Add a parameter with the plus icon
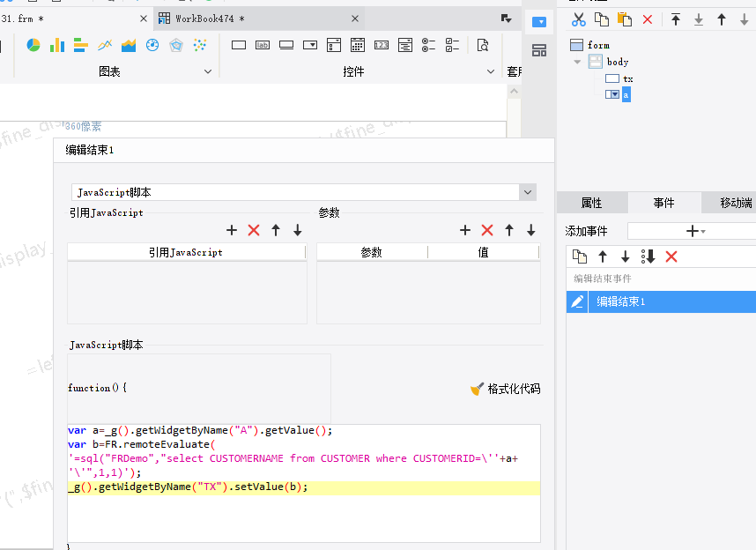The width and height of the screenshot is (756, 550). (x=465, y=230)
